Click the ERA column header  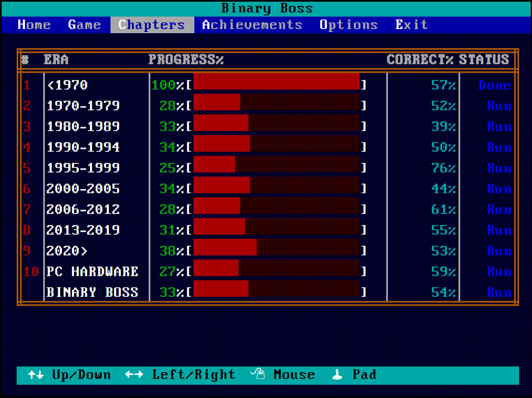(x=56, y=59)
